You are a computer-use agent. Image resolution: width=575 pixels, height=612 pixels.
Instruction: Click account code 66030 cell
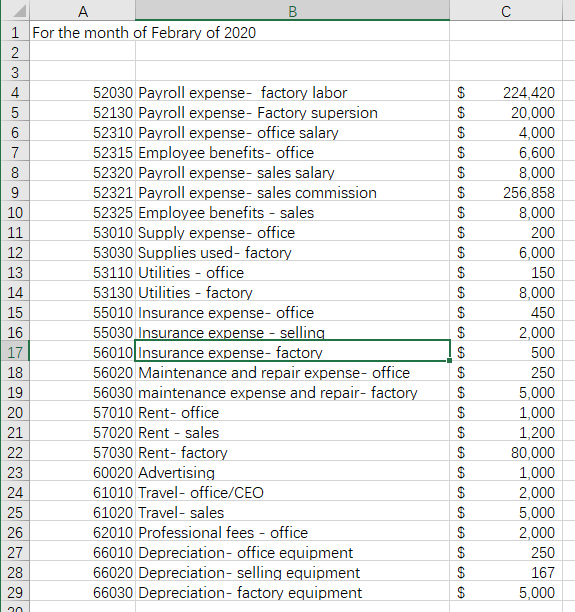click(x=82, y=592)
